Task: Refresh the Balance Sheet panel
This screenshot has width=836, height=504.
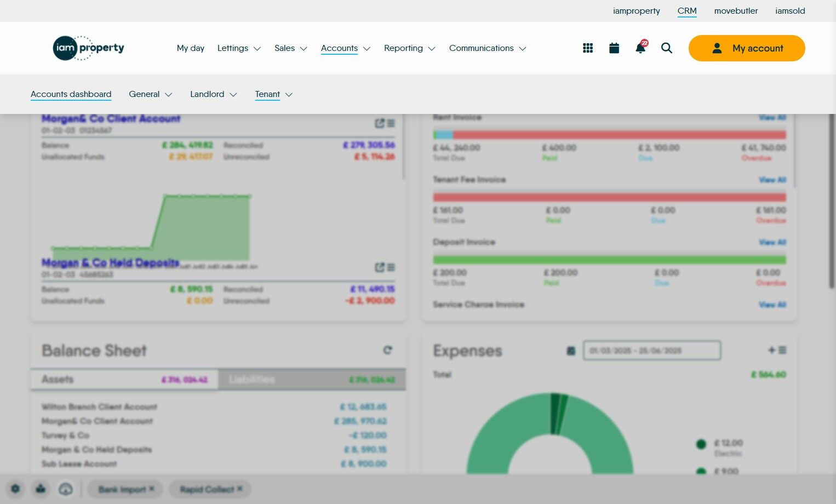Action: 388,350
